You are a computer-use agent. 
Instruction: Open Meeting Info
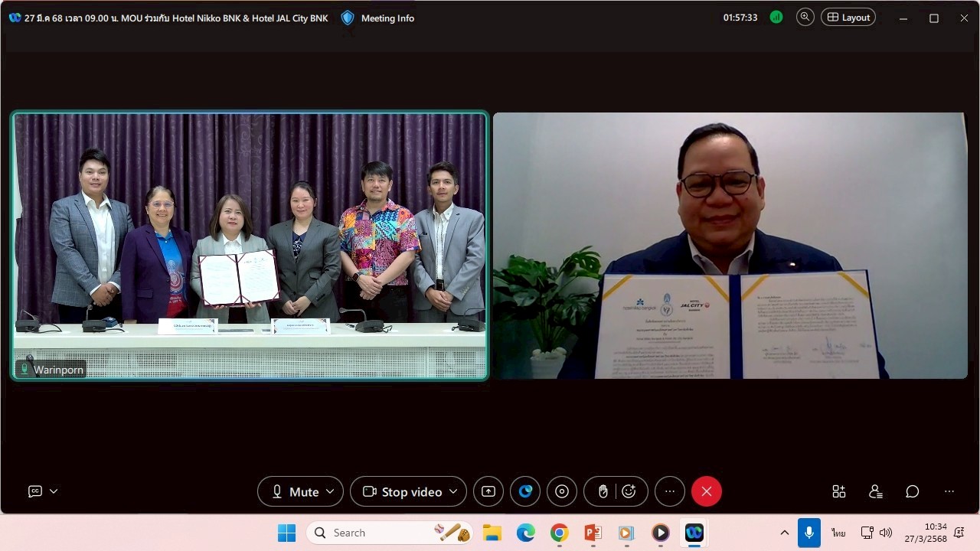pos(378,18)
